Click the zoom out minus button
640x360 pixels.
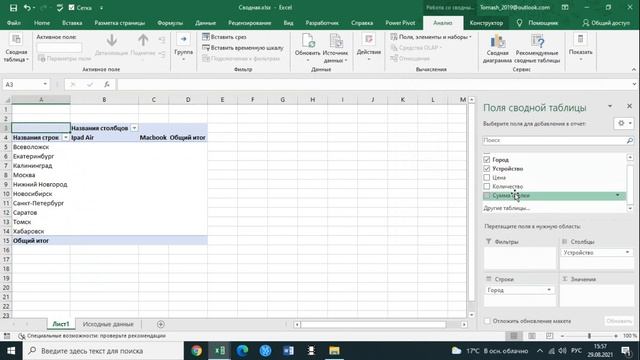562,336
